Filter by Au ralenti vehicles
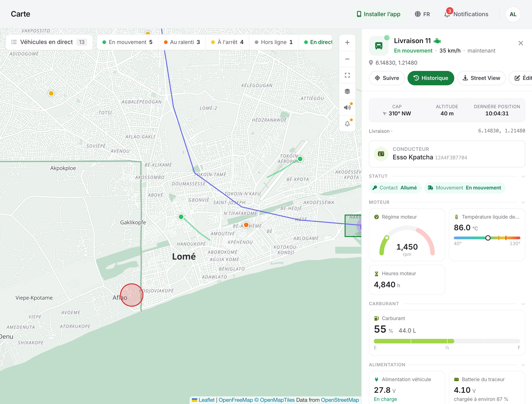 pos(182,42)
